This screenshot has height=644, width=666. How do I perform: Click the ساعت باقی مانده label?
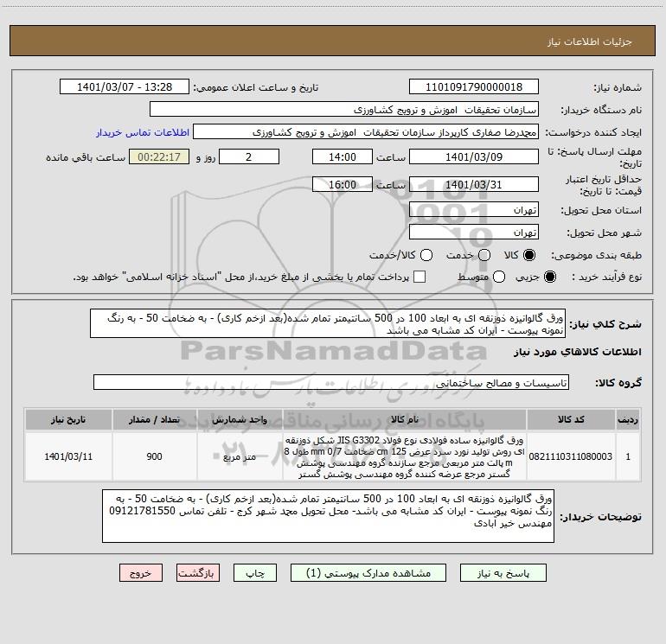click(x=86, y=157)
